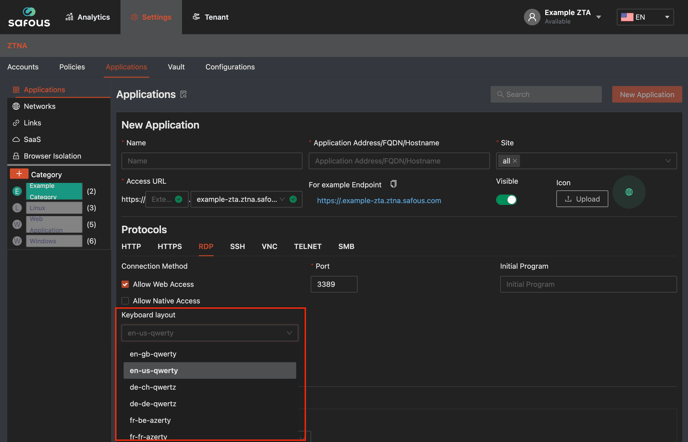Toggle the Visible switch off
688x442 pixels.
point(506,199)
